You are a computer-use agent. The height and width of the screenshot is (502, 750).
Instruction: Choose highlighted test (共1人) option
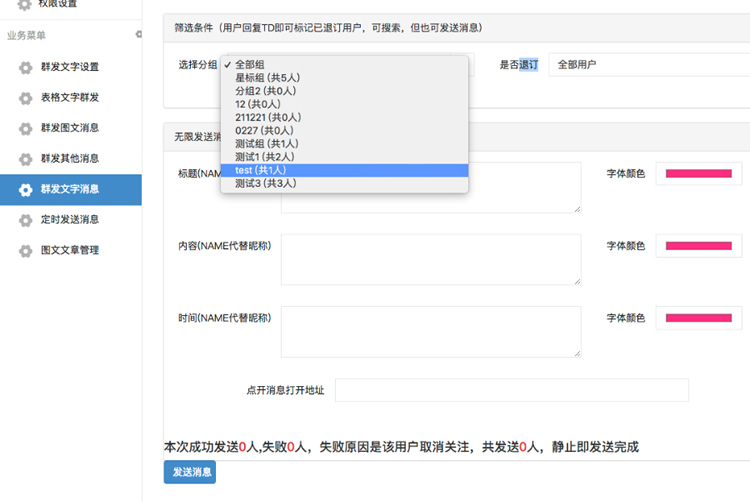pyautogui.click(x=344, y=170)
